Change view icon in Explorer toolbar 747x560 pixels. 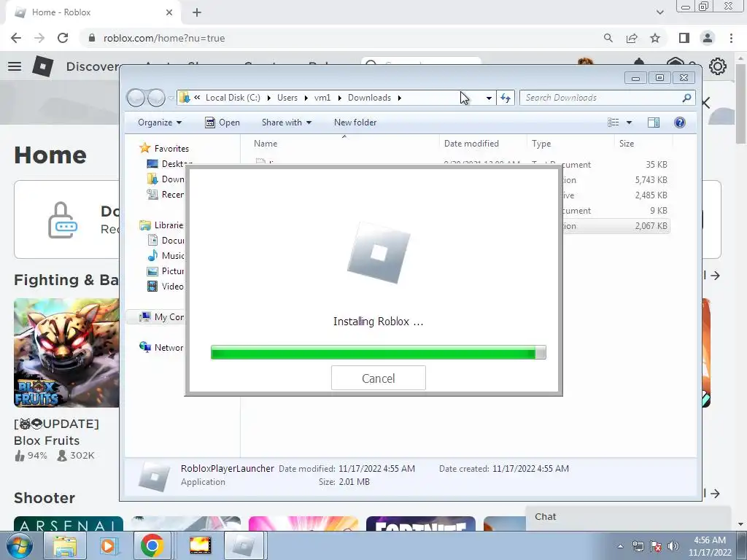[x=613, y=122]
